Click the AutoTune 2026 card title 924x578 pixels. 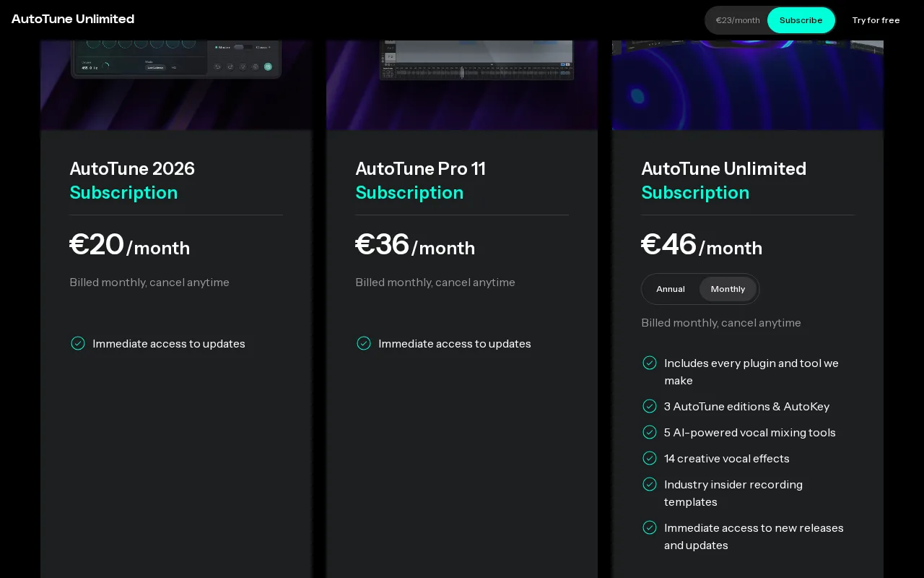(x=132, y=168)
